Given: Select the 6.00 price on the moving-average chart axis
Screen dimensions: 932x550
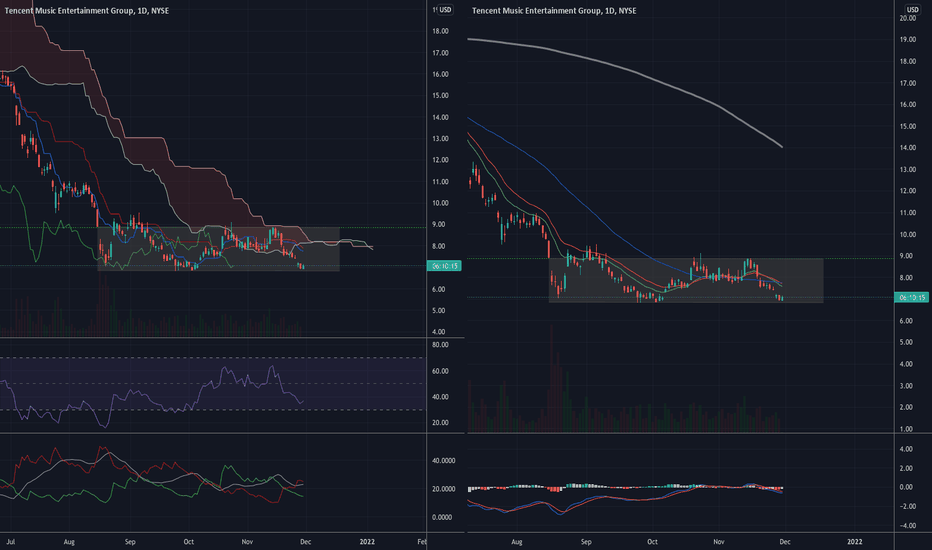Looking at the screenshot, I should (x=908, y=321).
